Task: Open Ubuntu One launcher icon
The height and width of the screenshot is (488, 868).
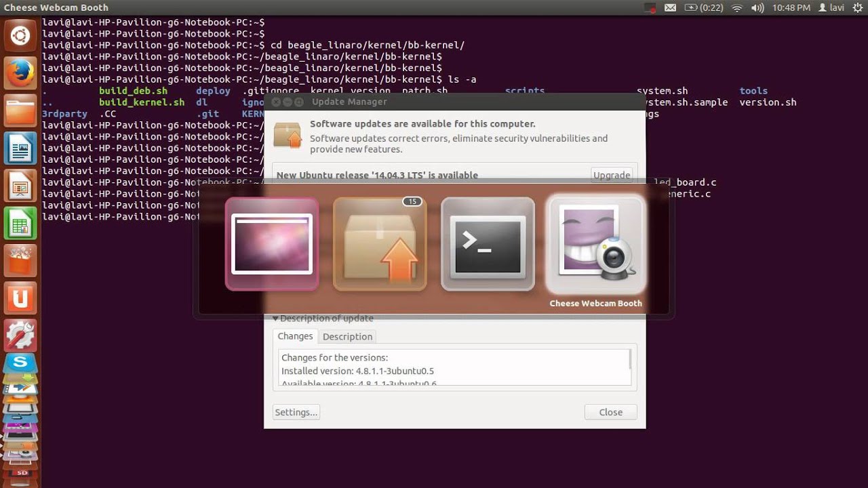Action: 20,297
